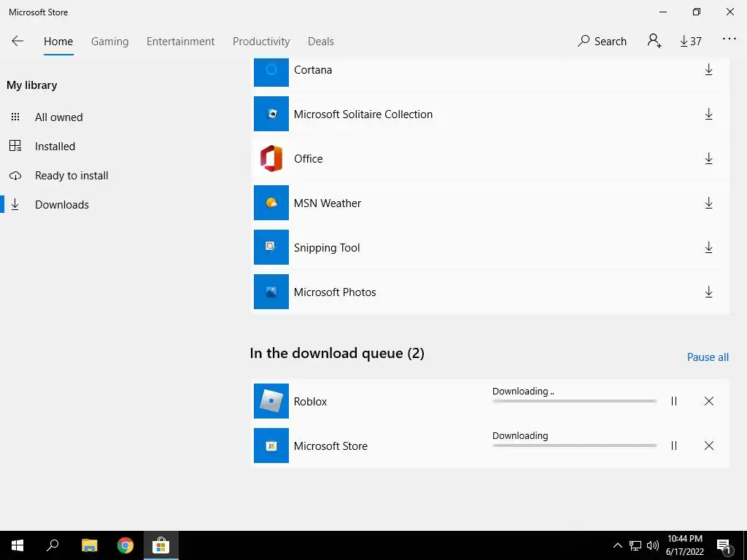Click the Roblox download progress bar

click(x=575, y=402)
